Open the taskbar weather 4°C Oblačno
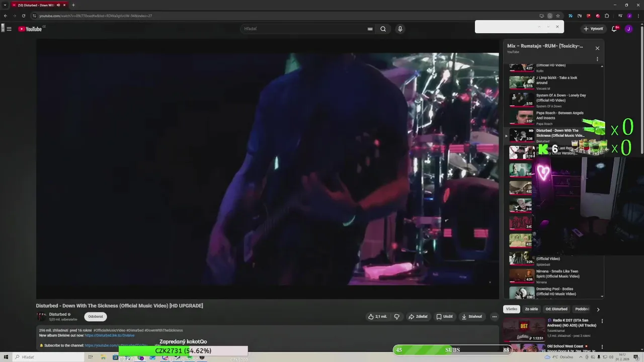Screen dimensions: 644x362 (559, 357)
